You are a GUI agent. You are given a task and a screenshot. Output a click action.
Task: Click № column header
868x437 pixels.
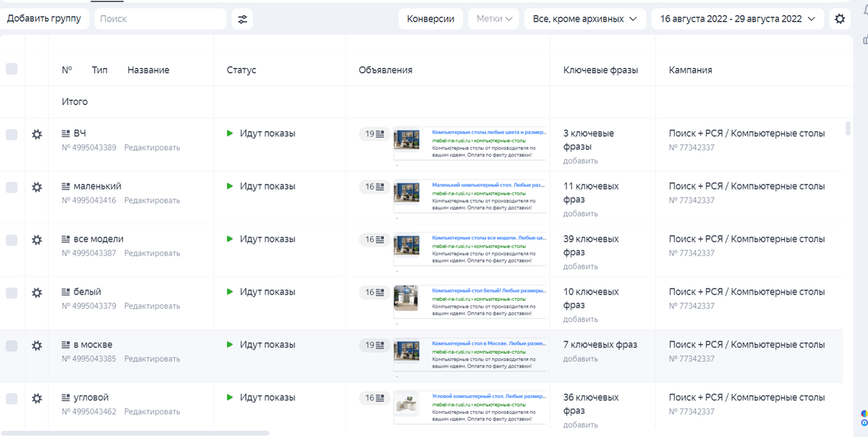[67, 70]
